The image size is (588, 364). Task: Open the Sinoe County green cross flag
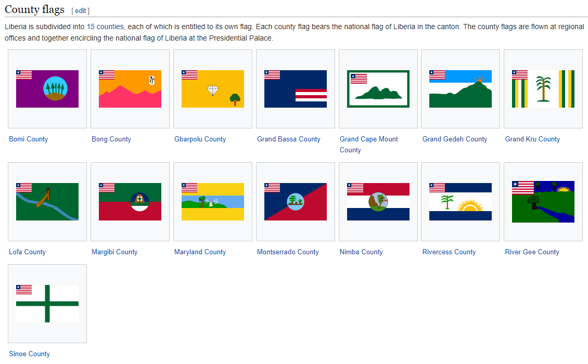47,304
